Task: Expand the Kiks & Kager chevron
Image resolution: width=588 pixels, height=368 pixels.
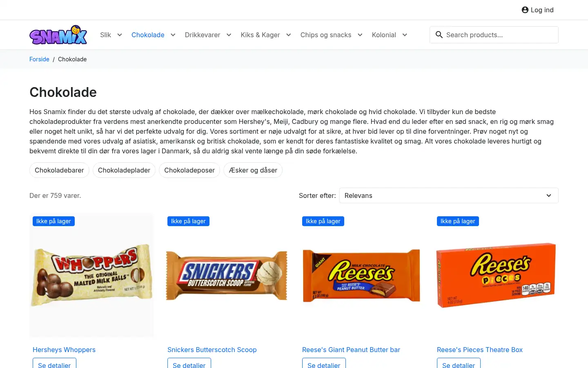Action: point(289,35)
